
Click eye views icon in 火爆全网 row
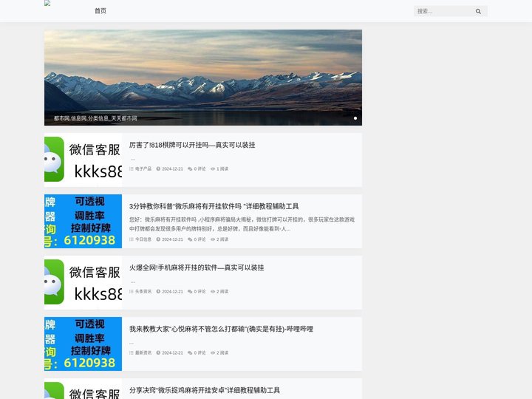tap(213, 291)
